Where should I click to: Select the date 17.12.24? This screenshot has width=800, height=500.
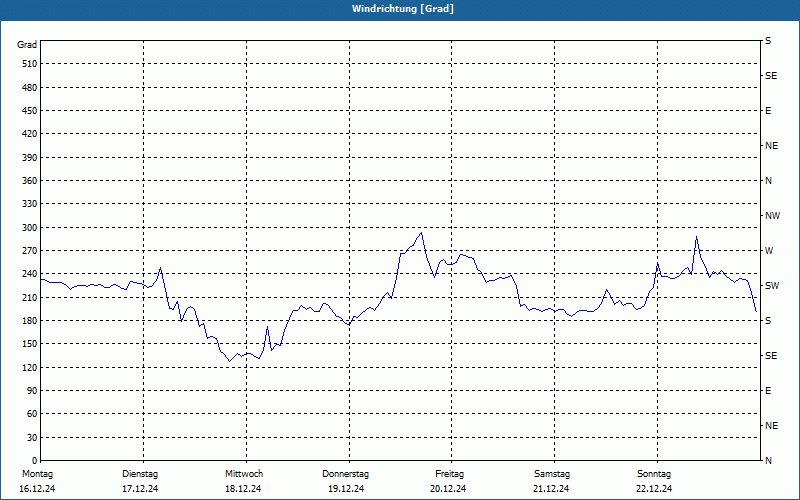140,489
